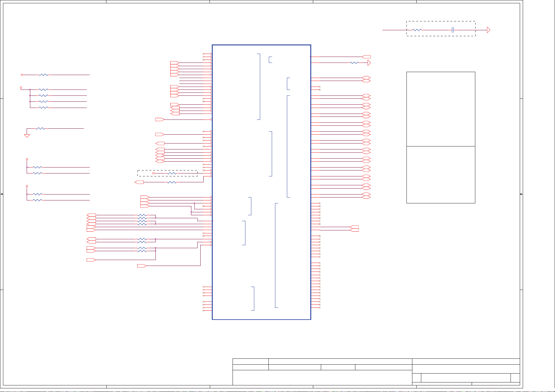Click the lower empty box right of the chip

[x=441, y=175]
